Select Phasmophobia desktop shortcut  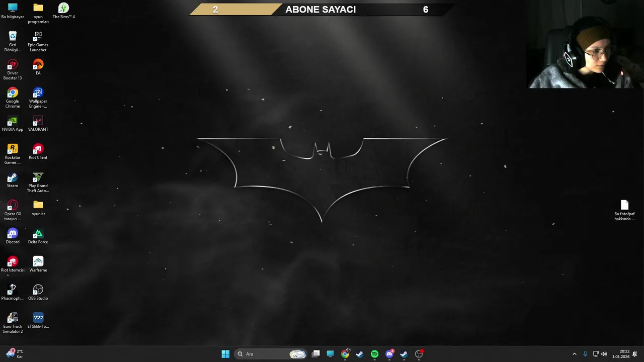[13, 292]
